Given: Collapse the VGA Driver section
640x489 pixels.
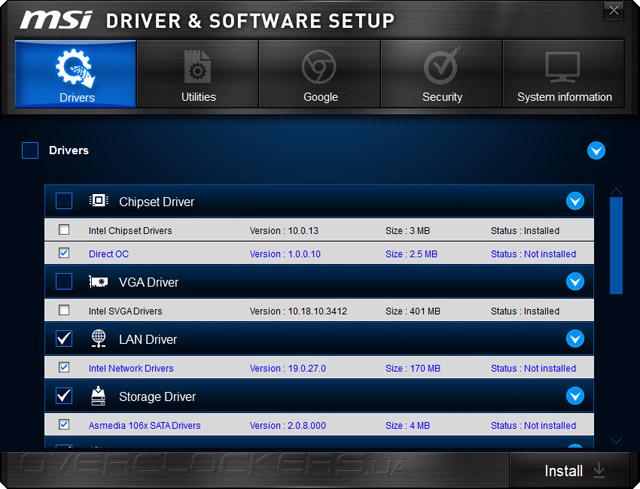Looking at the screenshot, I should point(575,281).
